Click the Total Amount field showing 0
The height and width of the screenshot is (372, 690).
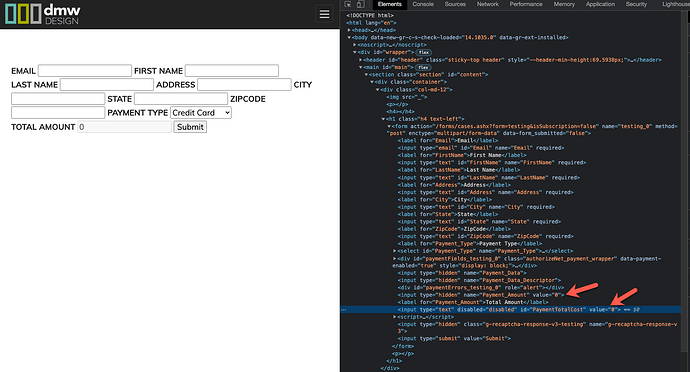tap(125, 127)
